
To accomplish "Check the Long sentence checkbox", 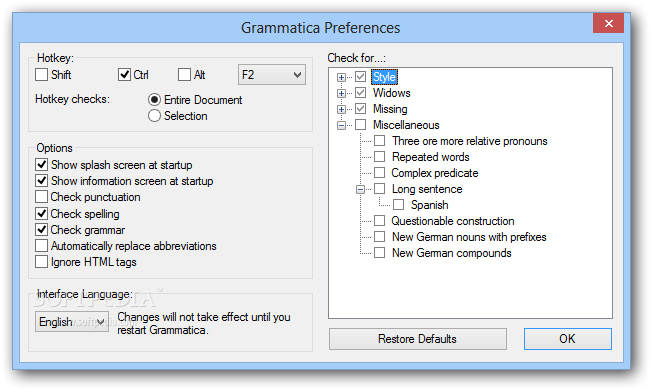I will (379, 189).
